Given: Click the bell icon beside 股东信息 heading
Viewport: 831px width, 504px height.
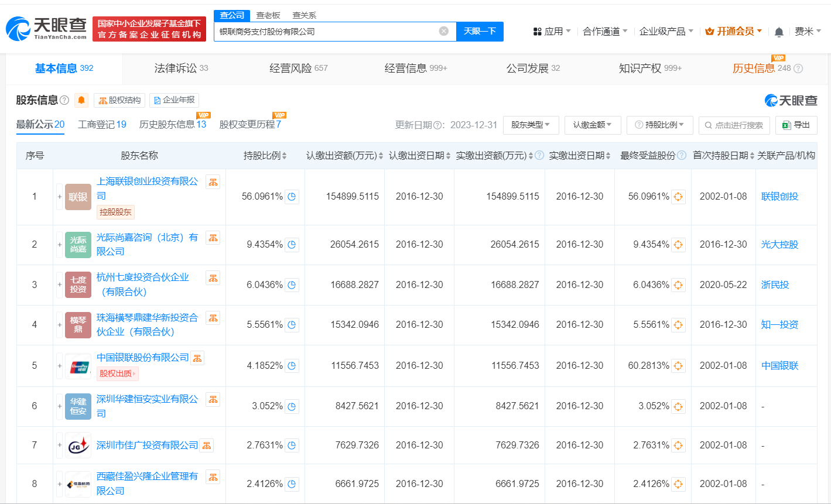Looking at the screenshot, I should click(81, 100).
